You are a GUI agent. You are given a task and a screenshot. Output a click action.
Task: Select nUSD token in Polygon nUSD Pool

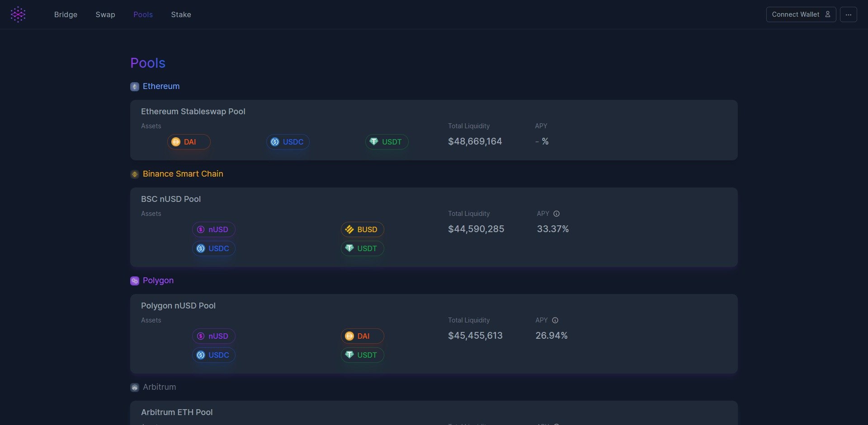(x=213, y=336)
